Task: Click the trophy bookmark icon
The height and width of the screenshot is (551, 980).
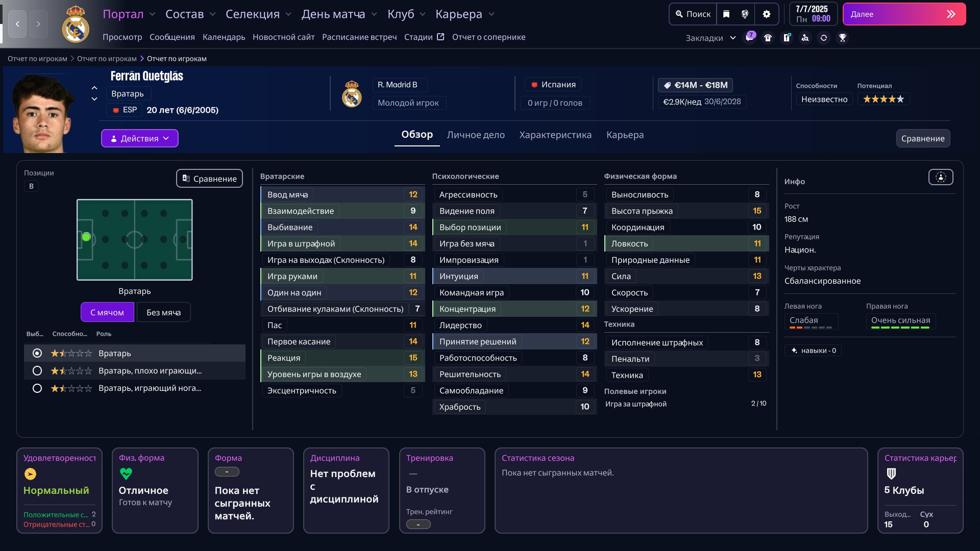Action: [x=843, y=38]
